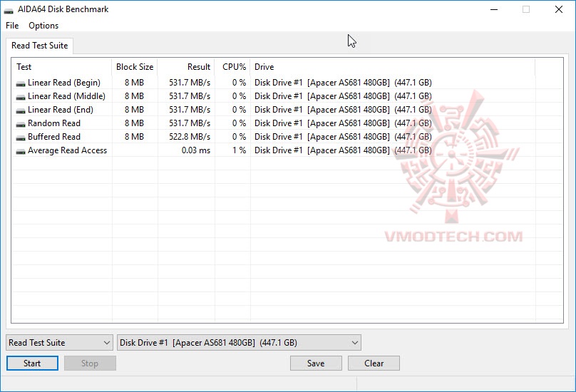
Task: Select the Read Test Suite tab
Action: click(40, 46)
